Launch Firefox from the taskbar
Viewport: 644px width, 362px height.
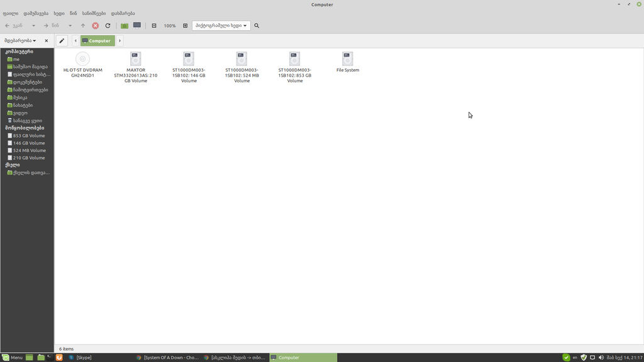coord(59,358)
